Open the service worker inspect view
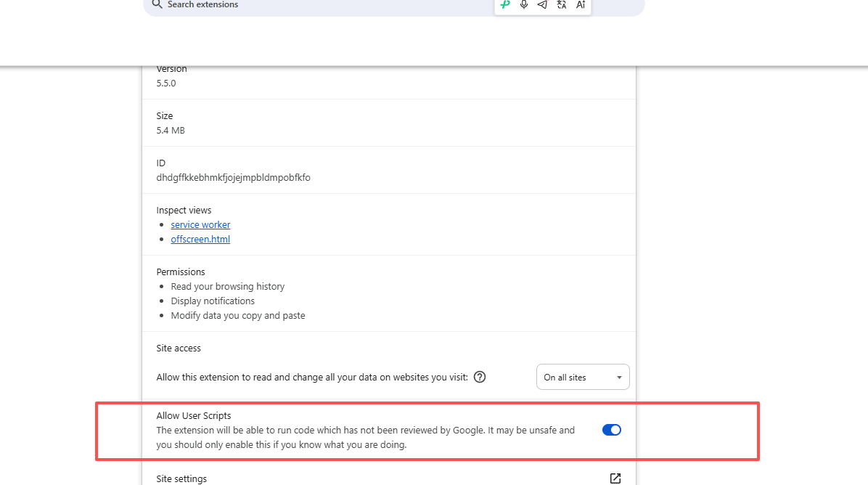This screenshot has height=485, width=868. (200, 225)
